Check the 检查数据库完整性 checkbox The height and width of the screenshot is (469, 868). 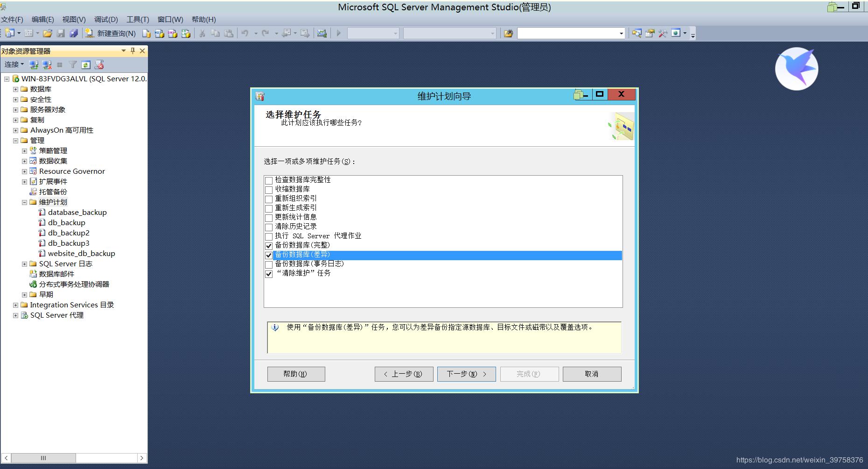pos(269,180)
